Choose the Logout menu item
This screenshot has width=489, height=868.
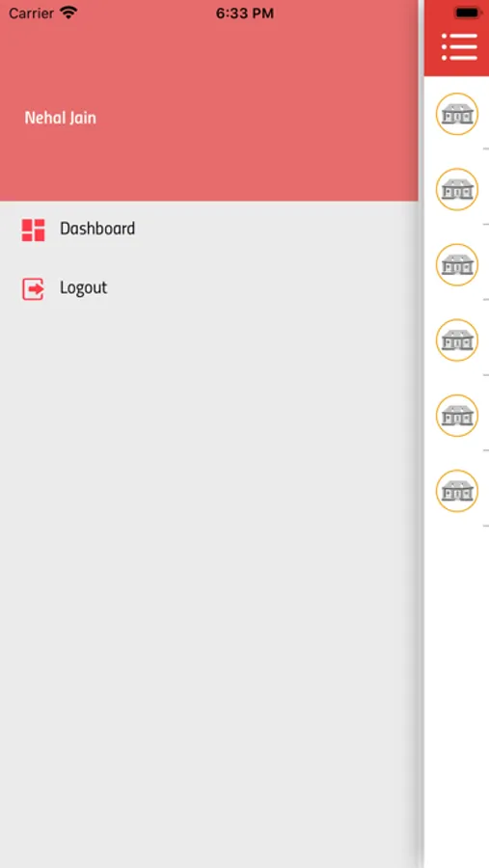point(208,288)
